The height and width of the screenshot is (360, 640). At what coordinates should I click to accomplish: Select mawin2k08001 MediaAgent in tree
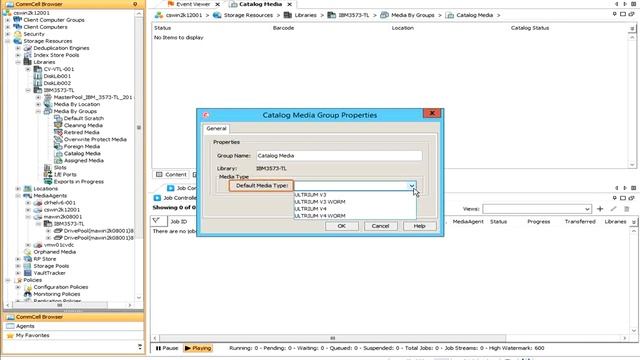[62, 217]
